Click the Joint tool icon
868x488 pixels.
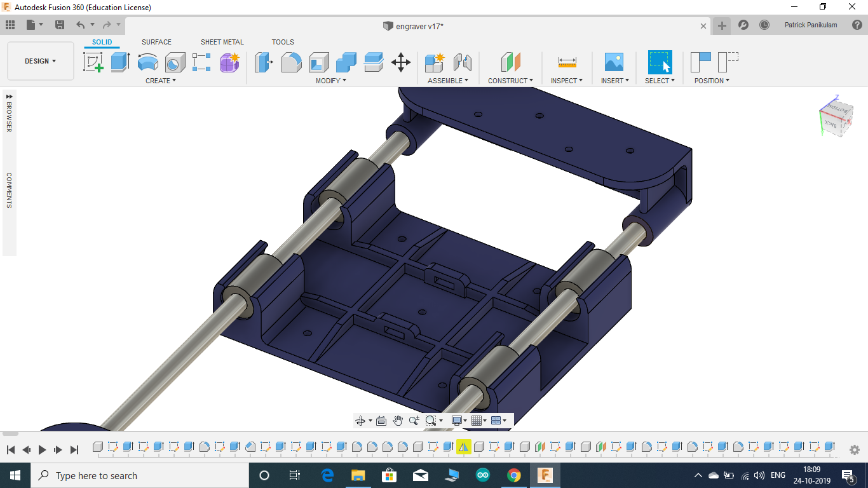(x=462, y=62)
